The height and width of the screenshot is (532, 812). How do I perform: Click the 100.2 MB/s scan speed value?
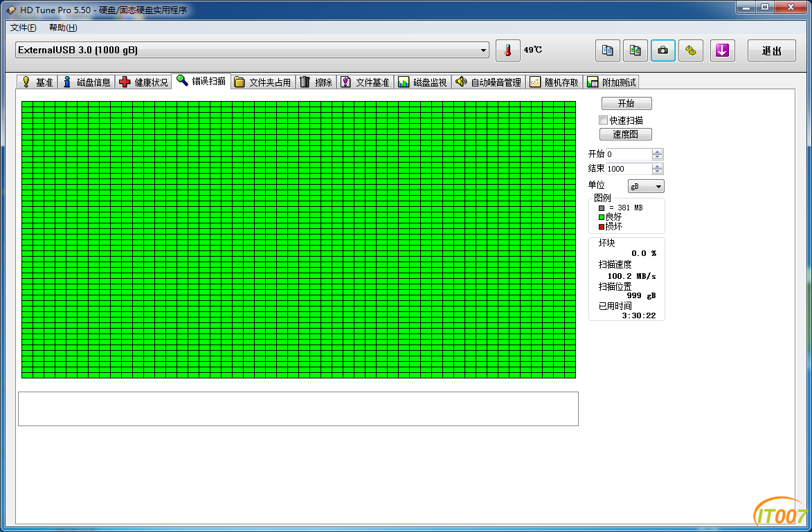tap(632, 276)
